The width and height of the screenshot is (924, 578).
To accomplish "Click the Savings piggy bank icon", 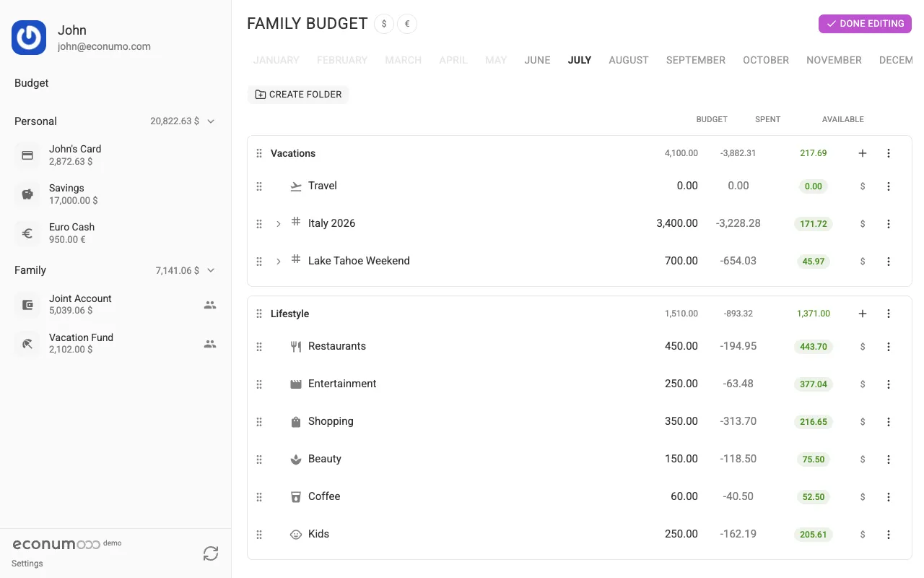I will tap(27, 194).
